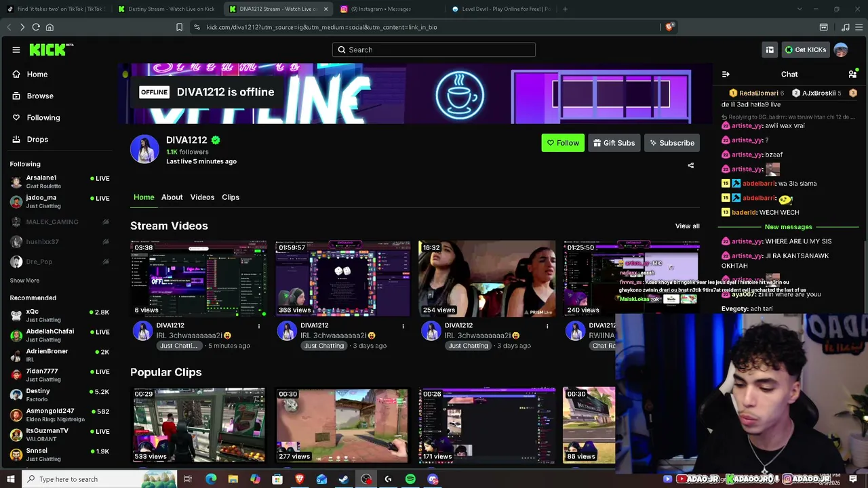868x488 pixels.
Task: Switch to the Clips tab
Action: 231,197
